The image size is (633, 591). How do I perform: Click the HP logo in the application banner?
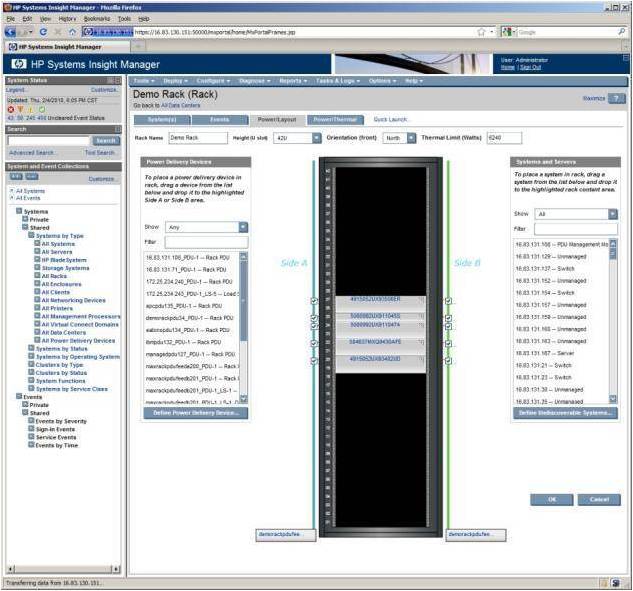(x=19, y=64)
